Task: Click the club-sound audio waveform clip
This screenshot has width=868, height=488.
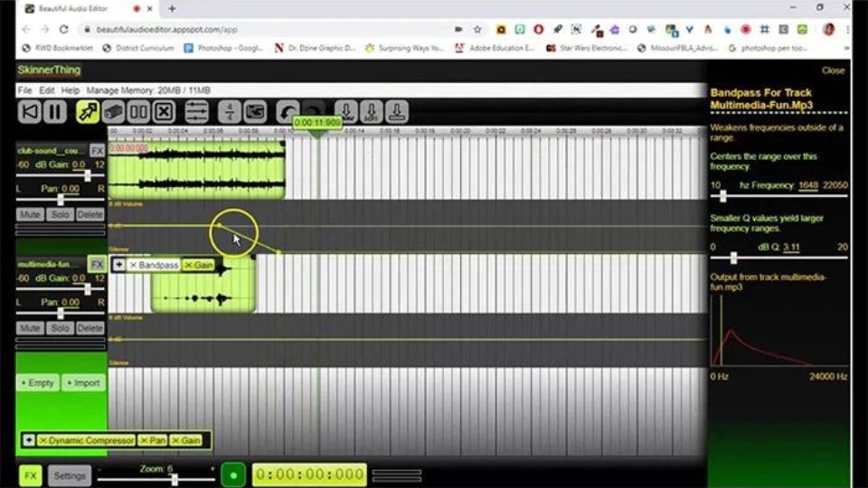Action: point(196,171)
